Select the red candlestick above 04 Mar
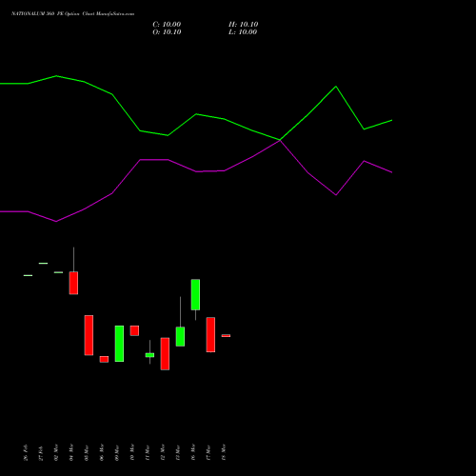This screenshot has width=476, height=476. [73, 283]
